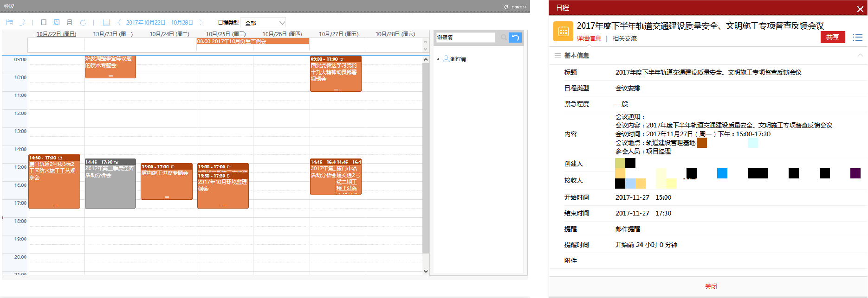Viewport: 868px width, 298px height.
Task: Click the 关闭 link at bottom
Action: click(711, 286)
